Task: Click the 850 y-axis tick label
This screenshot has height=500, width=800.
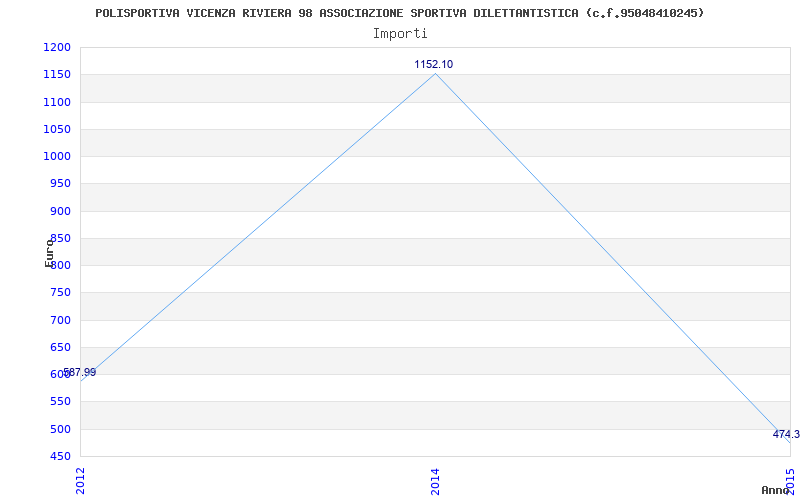Action: [x=60, y=238]
